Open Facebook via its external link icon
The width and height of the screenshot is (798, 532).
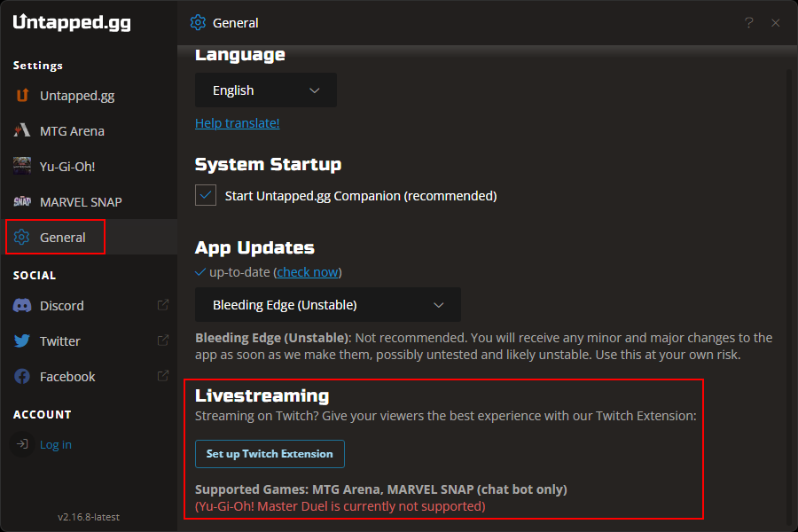click(x=163, y=376)
